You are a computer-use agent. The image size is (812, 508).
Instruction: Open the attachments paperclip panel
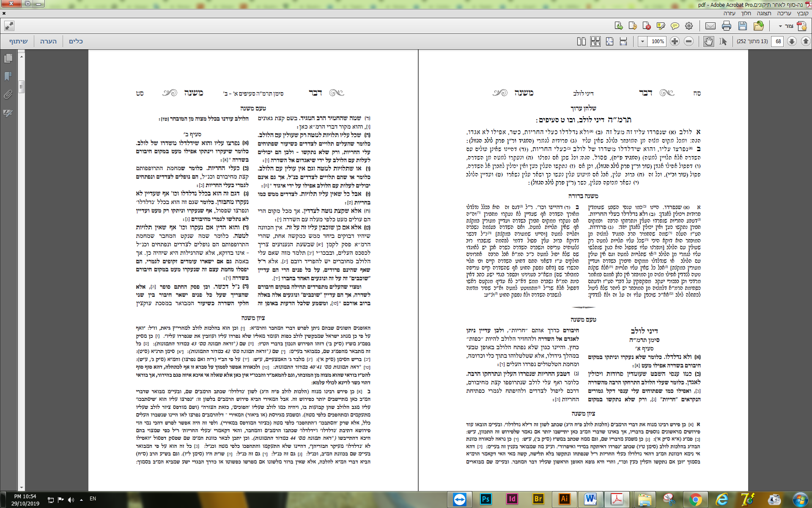pyautogui.click(x=8, y=95)
